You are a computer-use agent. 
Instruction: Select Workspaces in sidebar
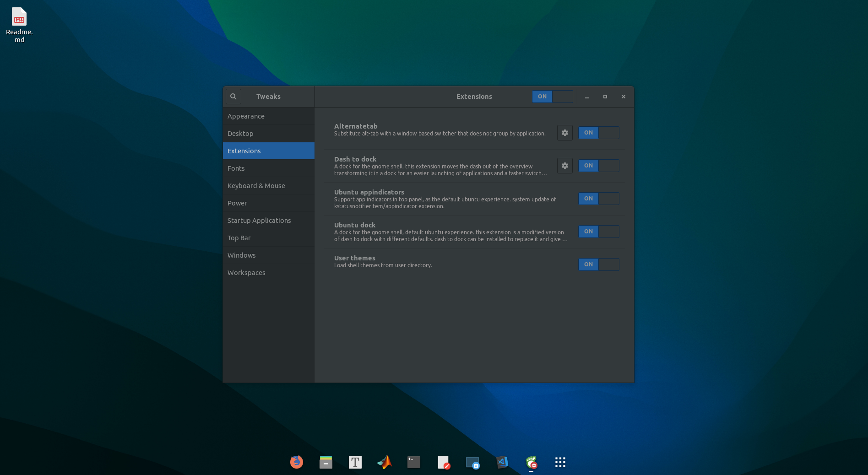click(269, 273)
